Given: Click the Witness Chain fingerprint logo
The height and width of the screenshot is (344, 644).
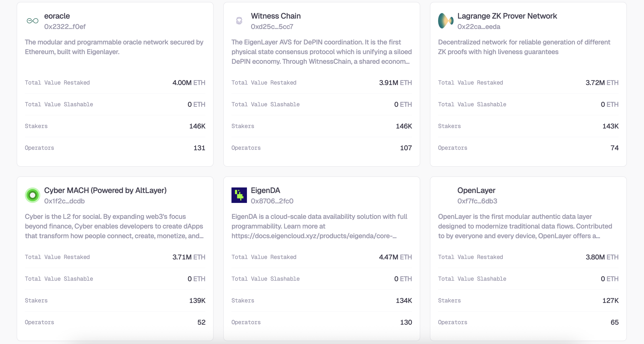Looking at the screenshot, I should tap(239, 21).
